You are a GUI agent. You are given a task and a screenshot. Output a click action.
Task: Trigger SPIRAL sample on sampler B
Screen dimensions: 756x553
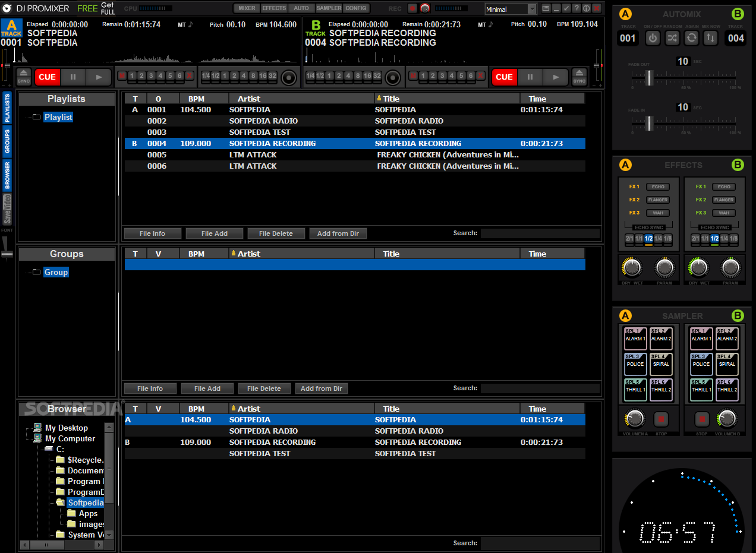[727, 364]
